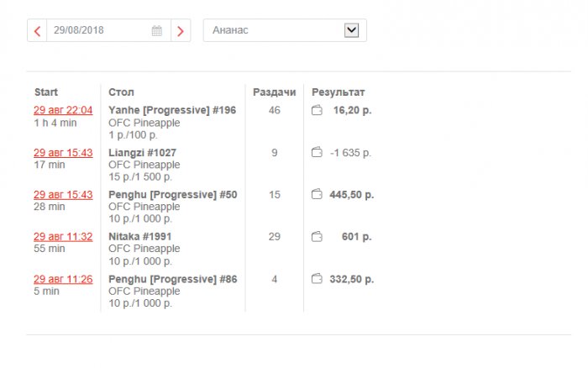Click the Результат column header
The image size is (588, 368).
pyautogui.click(x=338, y=92)
